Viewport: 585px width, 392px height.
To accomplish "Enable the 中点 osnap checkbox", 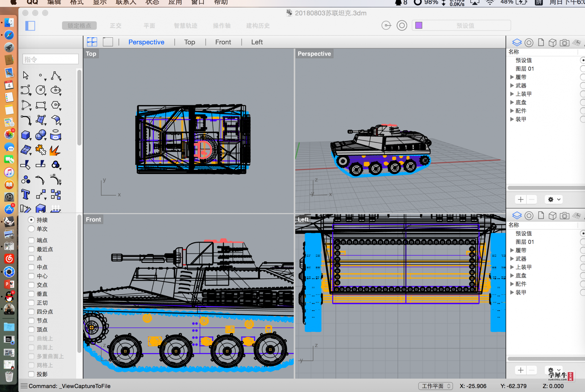I will coord(31,267).
